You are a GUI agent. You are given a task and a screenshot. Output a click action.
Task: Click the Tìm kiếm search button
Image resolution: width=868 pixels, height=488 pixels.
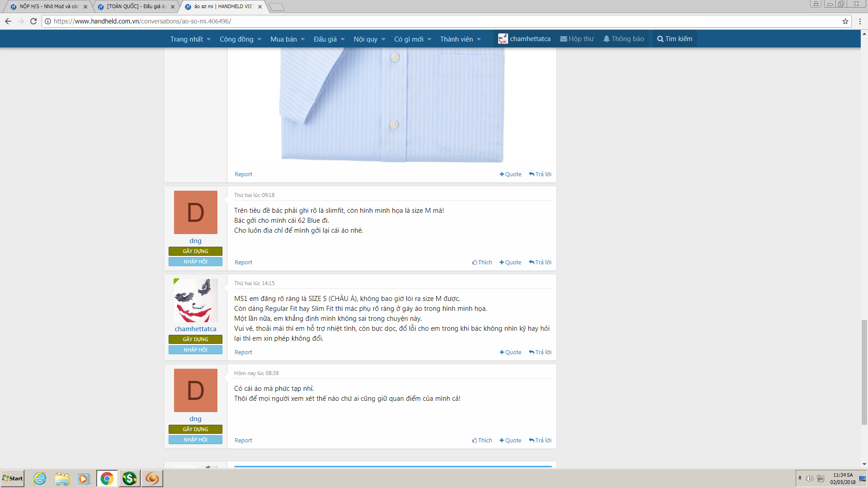[x=675, y=39]
